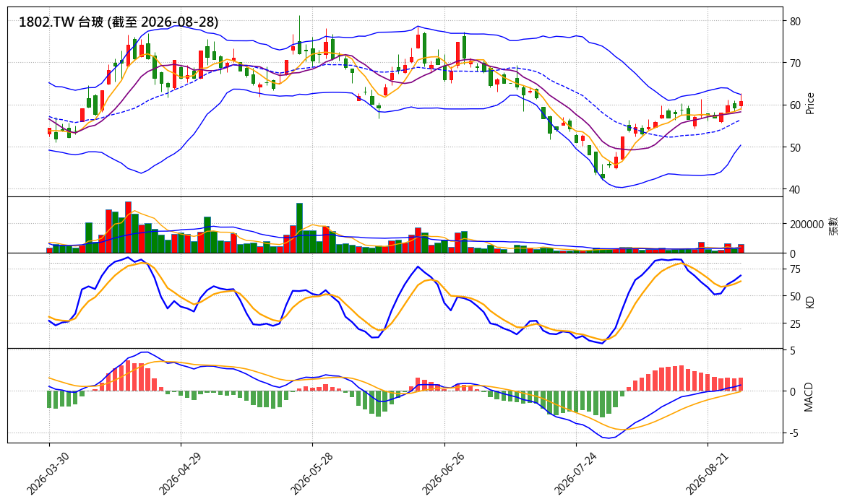Click the MACD axis label
Image resolution: width=847 pixels, height=504 pixels.
[809, 397]
